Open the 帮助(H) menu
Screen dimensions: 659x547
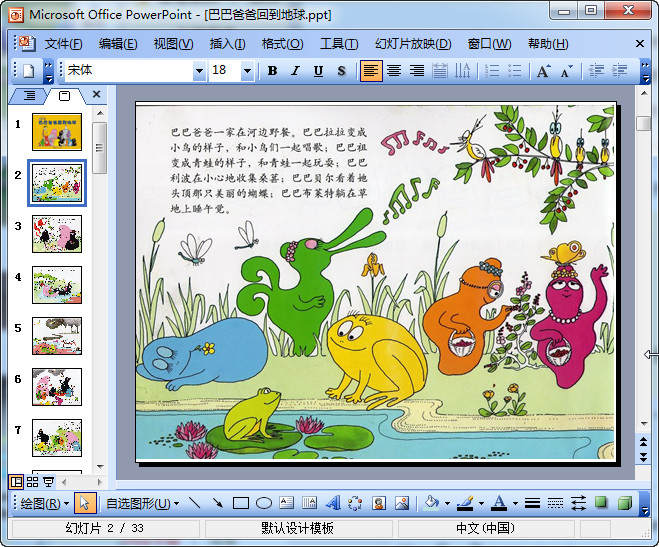(x=548, y=44)
